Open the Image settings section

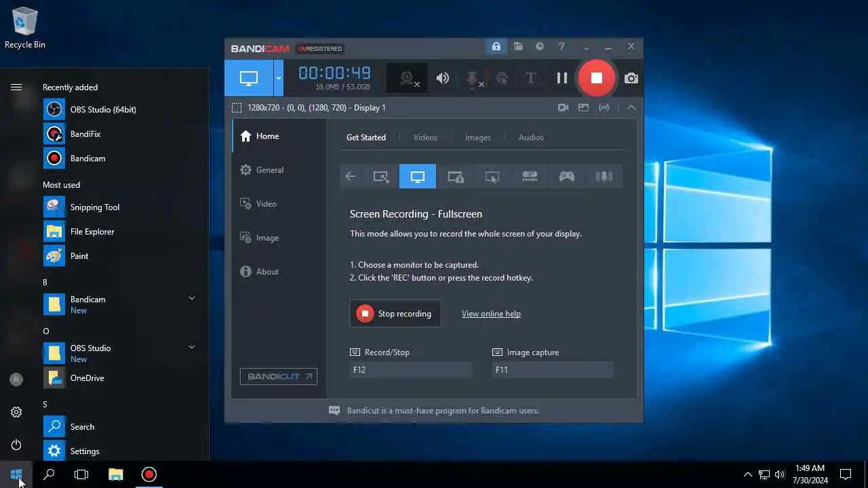(279, 238)
